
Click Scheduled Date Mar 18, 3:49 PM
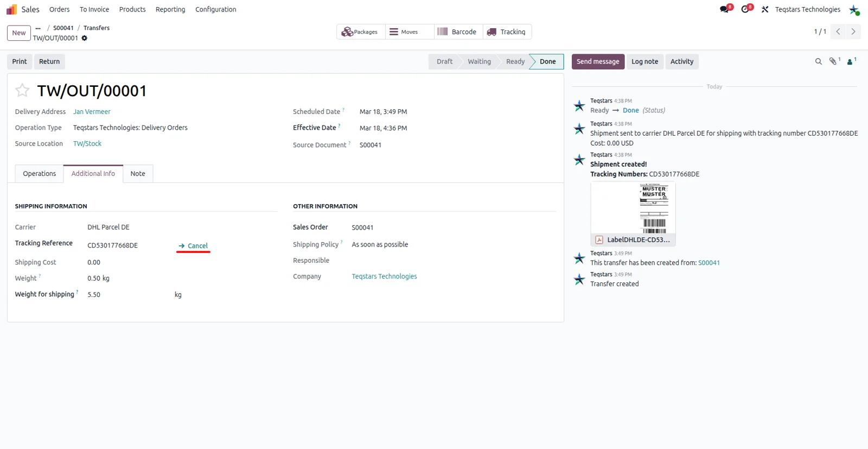pyautogui.click(x=383, y=112)
